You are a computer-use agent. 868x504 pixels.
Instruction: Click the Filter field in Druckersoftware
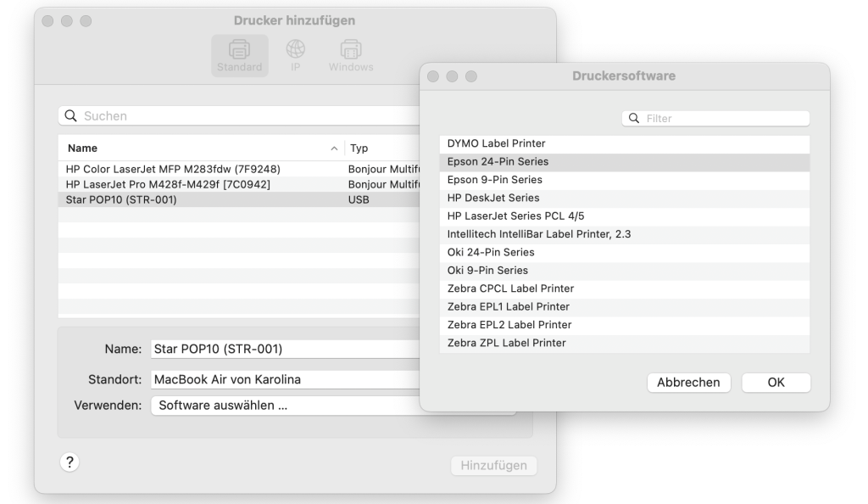pos(715,119)
